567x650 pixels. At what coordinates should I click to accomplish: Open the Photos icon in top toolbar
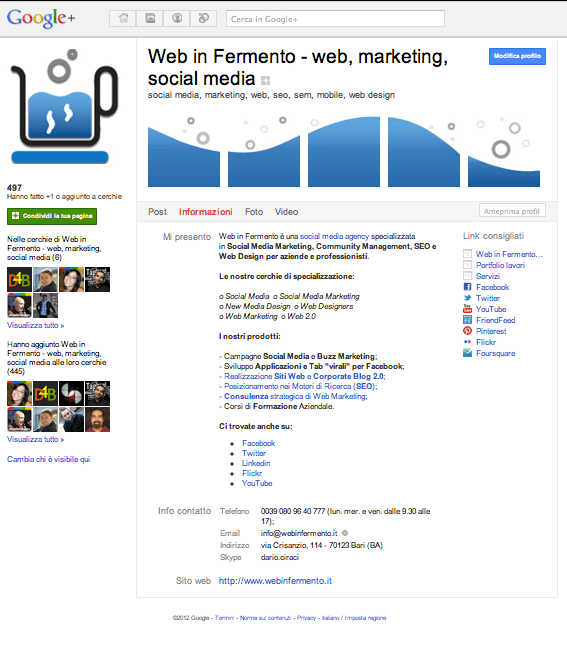click(150, 18)
